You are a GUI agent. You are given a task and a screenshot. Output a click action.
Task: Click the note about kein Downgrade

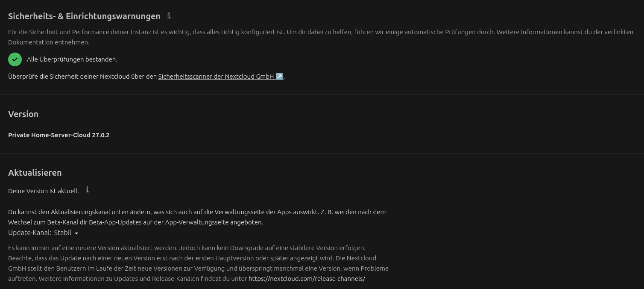click(x=198, y=263)
